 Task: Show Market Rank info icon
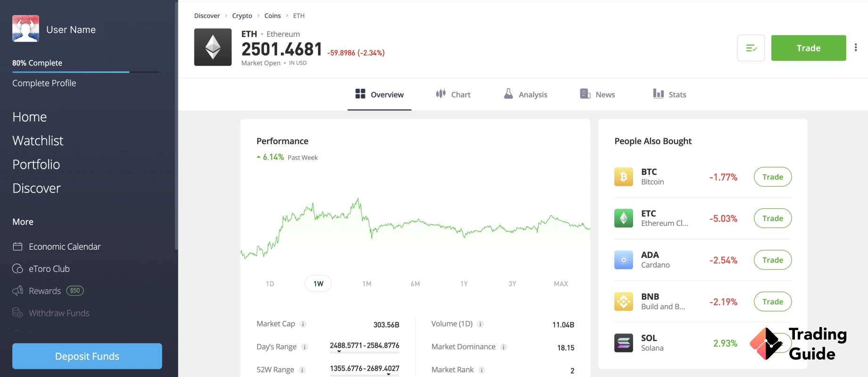click(x=482, y=370)
